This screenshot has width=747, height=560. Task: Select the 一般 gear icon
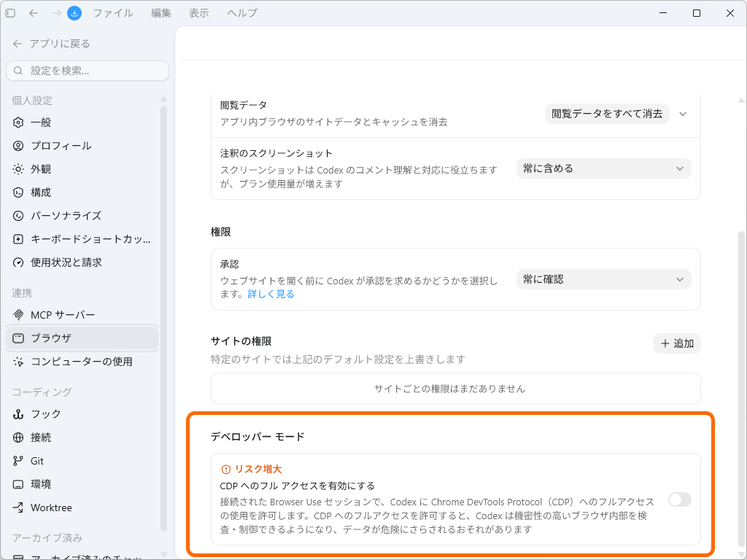point(18,122)
